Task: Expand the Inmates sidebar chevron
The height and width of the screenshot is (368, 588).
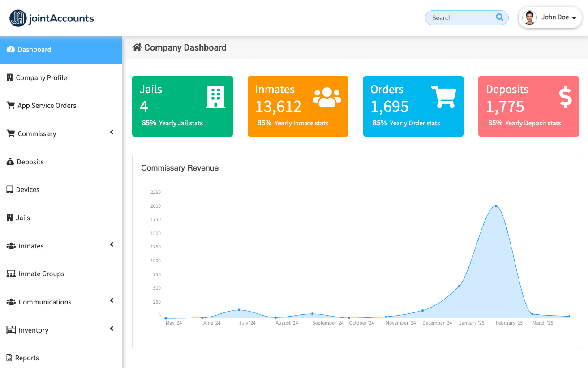Action: coord(112,245)
